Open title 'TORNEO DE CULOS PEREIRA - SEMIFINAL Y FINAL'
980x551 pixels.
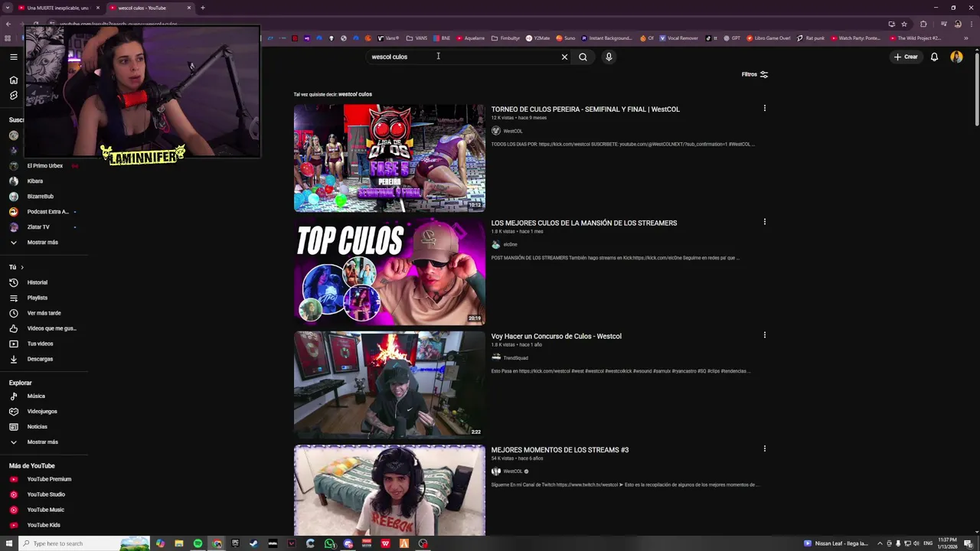click(585, 109)
